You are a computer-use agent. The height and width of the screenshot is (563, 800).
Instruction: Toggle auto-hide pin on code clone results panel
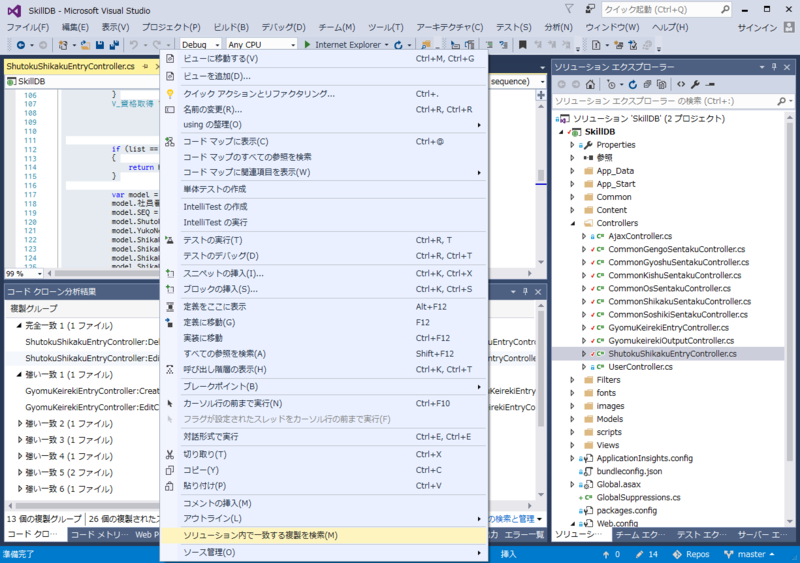525,291
